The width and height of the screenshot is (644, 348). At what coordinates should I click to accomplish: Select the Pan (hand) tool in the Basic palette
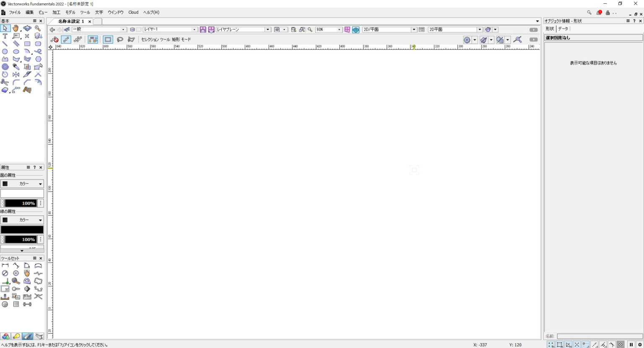tap(16, 29)
